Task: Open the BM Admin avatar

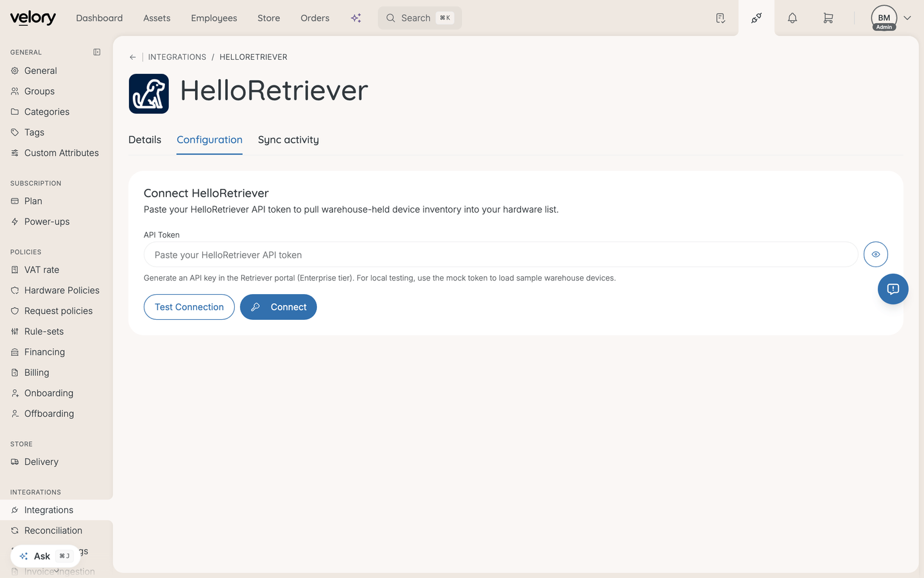Action: [884, 18]
